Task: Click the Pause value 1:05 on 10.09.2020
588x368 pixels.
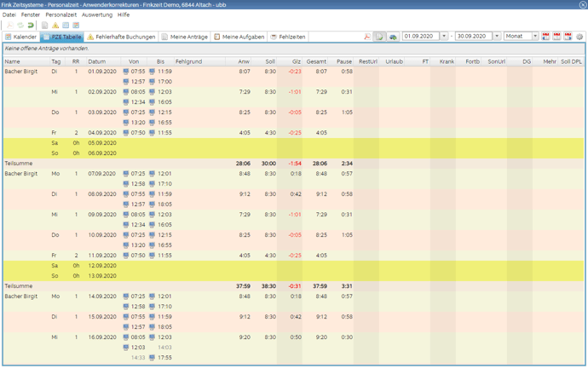Action: click(x=347, y=235)
